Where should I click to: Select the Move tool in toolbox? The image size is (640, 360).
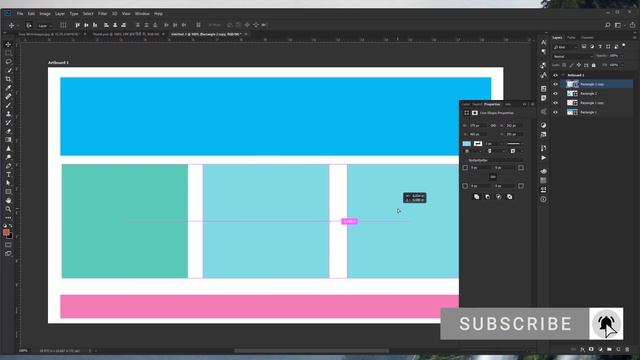click(8, 44)
